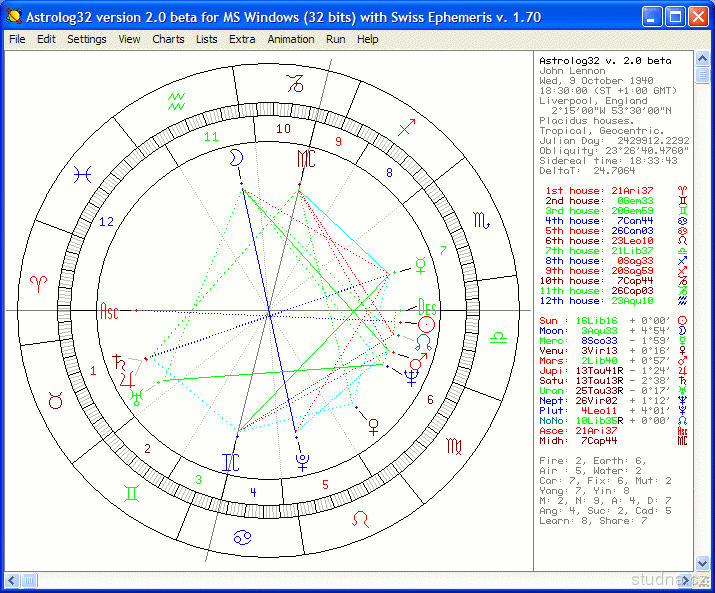Click the Leo sign glyph on wheel
The image size is (715, 593).
[x=361, y=519]
